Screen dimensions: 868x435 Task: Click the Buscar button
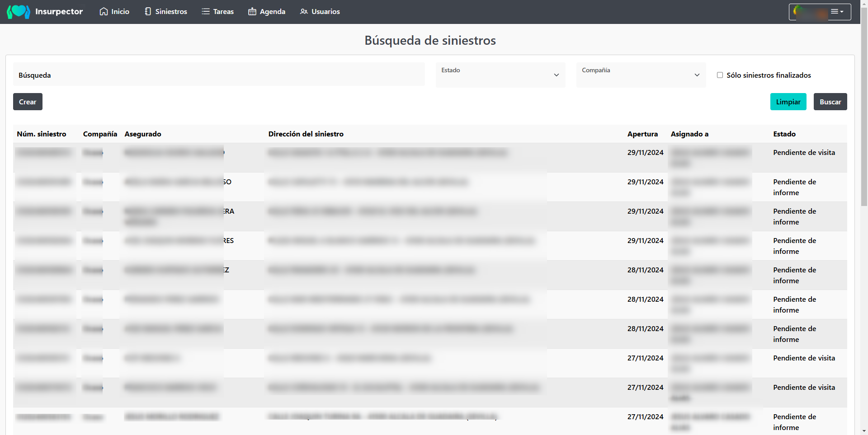pos(830,102)
